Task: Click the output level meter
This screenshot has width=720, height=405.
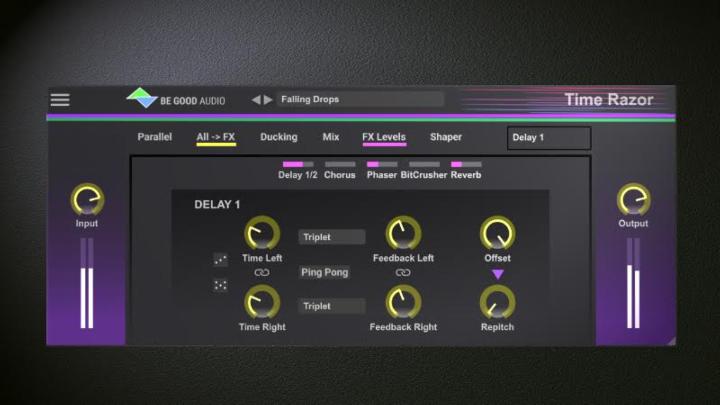Action: pyautogui.click(x=633, y=283)
